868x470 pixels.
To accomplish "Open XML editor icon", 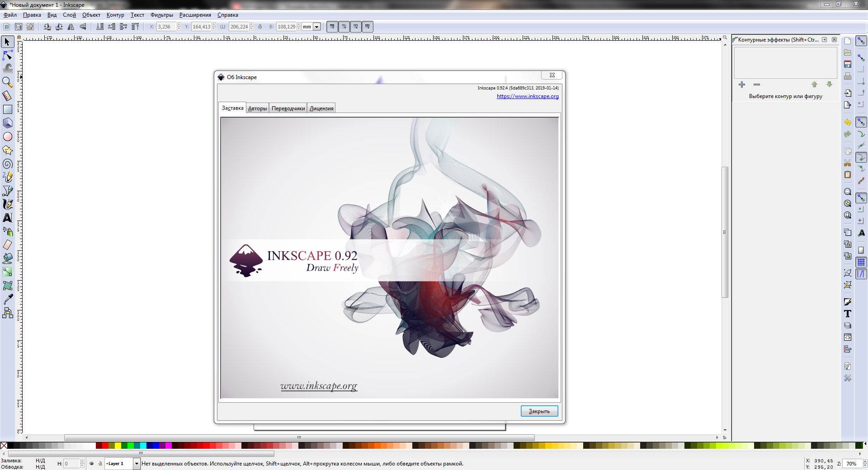I will point(848,337).
